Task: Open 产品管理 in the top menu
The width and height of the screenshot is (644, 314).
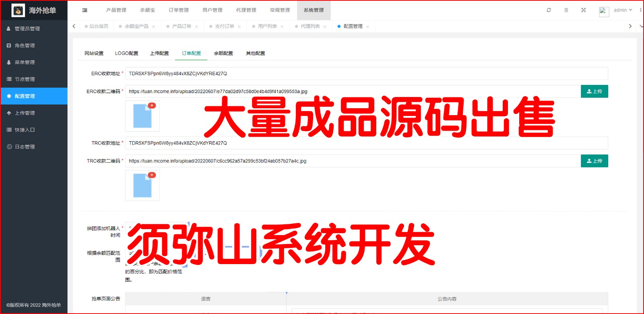Action: pyautogui.click(x=116, y=10)
